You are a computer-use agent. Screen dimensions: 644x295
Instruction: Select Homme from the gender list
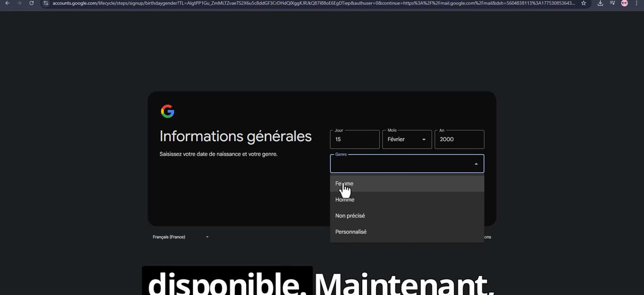[407, 200]
